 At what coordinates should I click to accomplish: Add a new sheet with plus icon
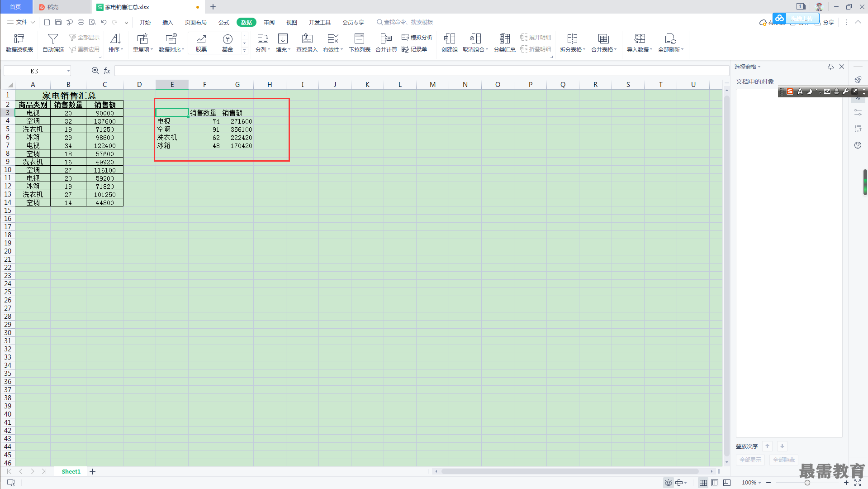pyautogui.click(x=93, y=471)
